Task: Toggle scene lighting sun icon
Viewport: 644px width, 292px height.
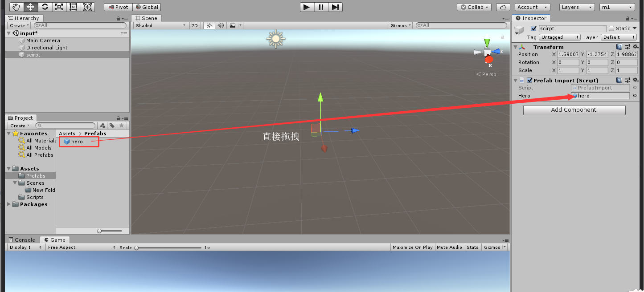Action: 209,25
